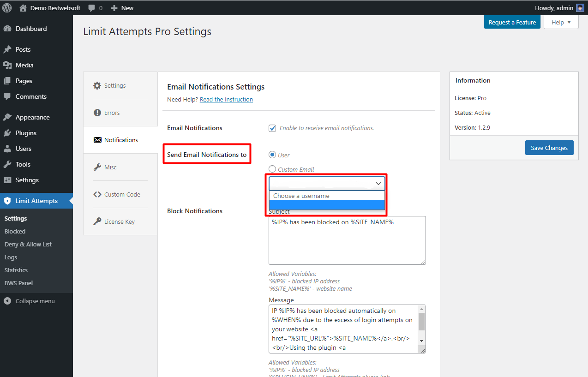The width and height of the screenshot is (588, 377).
Task: Click the home icon beside Demo Bestwebsoft
Action: click(x=23, y=8)
